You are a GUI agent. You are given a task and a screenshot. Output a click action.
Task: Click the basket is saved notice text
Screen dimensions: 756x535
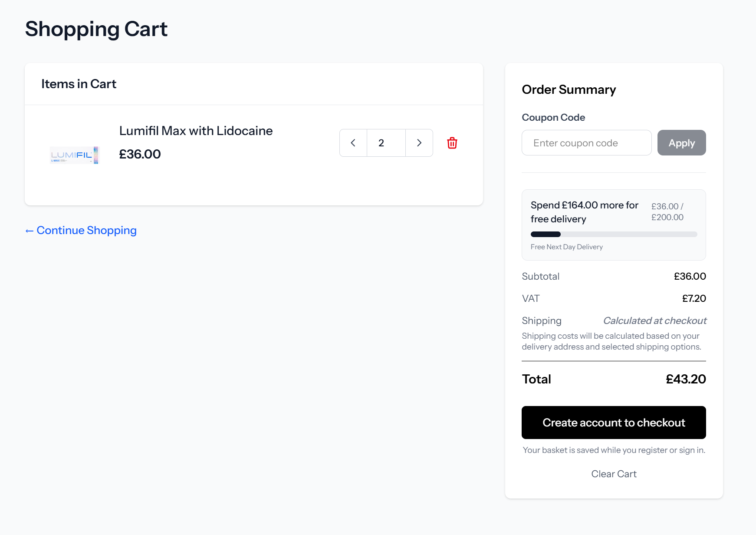point(614,450)
